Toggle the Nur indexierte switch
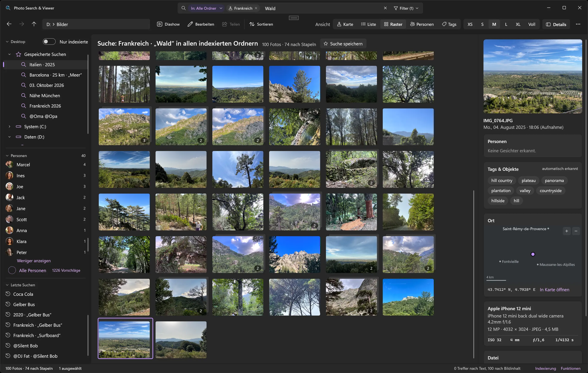 [x=49, y=42]
